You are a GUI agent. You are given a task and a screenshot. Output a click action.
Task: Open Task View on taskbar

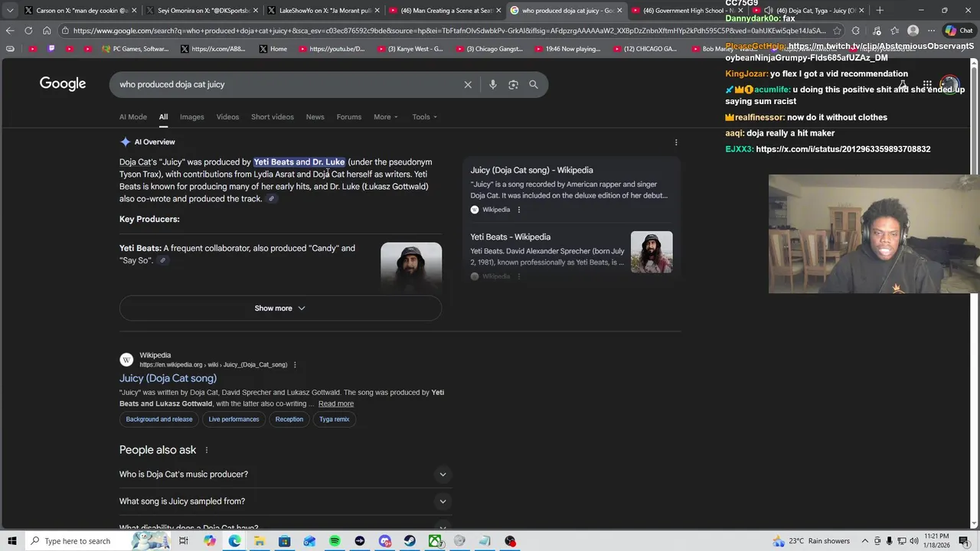184,541
